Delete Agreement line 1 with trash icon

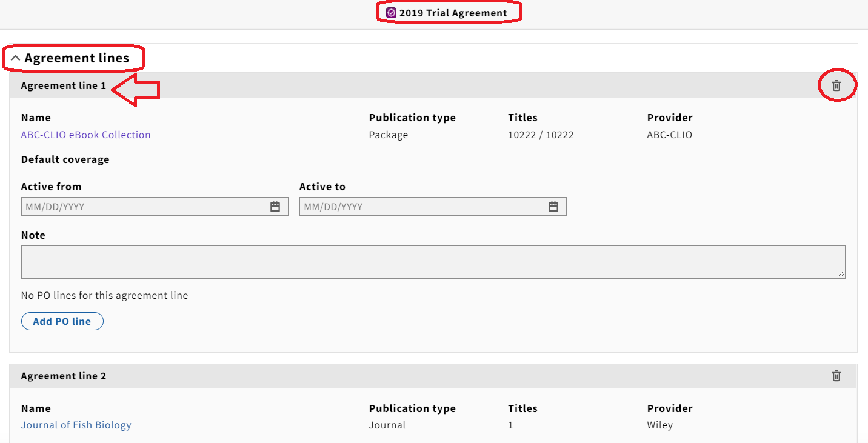tap(836, 85)
